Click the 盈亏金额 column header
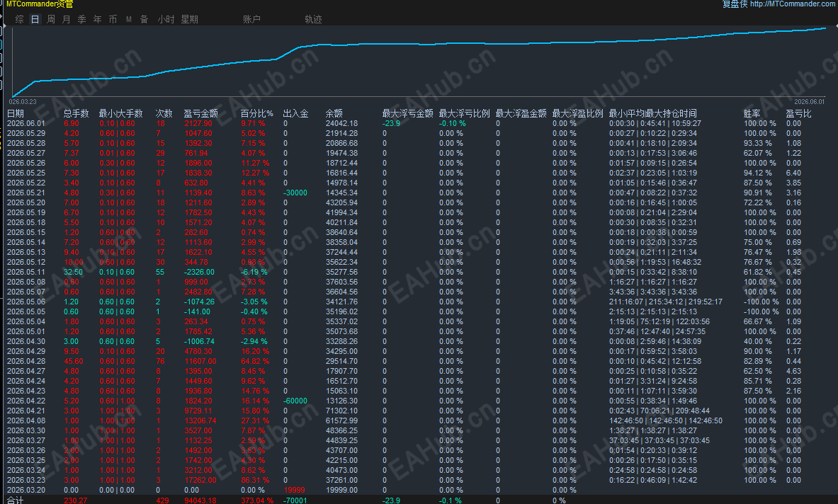 click(x=201, y=113)
